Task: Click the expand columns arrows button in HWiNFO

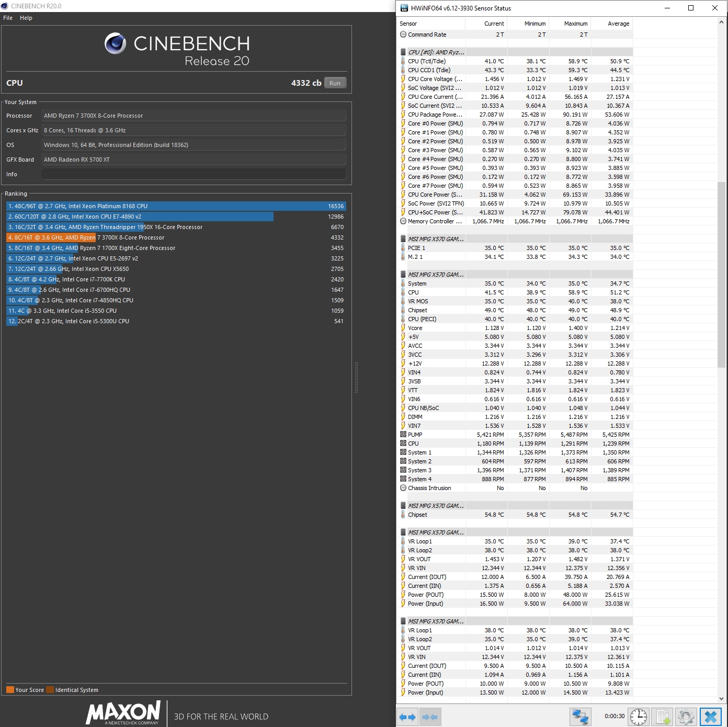Action: [x=407, y=717]
